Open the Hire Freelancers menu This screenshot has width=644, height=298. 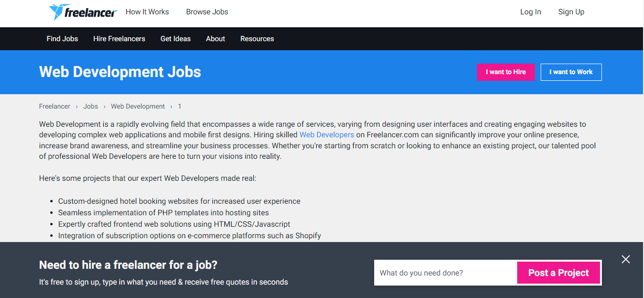coord(119,39)
